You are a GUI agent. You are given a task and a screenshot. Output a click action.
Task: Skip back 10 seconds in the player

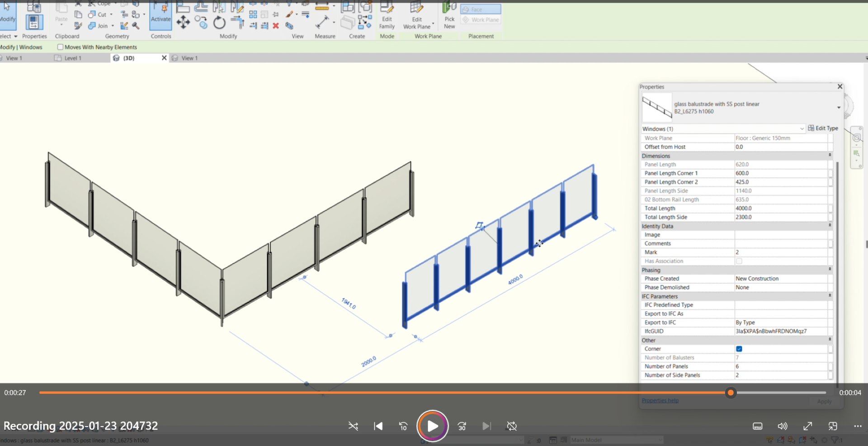tap(403, 426)
